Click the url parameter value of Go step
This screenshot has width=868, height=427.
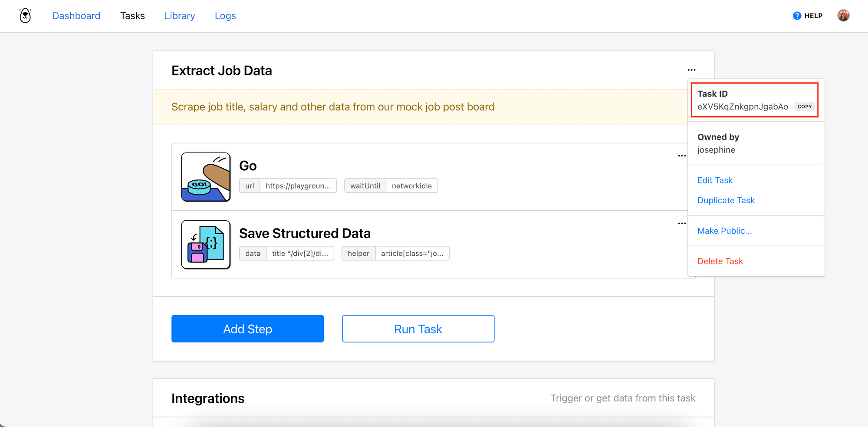(298, 186)
